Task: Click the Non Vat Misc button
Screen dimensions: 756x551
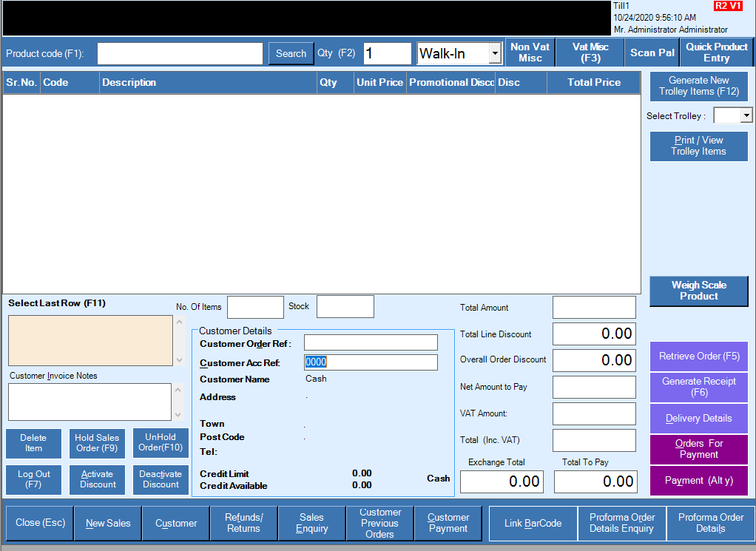Action: coord(530,53)
